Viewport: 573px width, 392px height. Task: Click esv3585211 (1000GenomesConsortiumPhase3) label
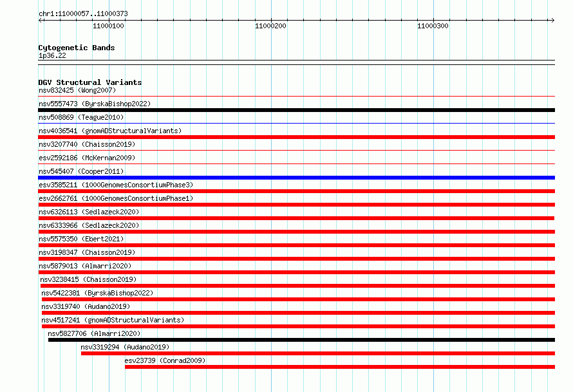tap(116, 185)
